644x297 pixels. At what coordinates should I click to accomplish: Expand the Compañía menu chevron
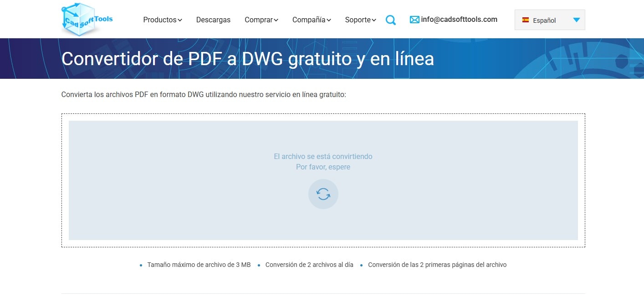coord(329,20)
